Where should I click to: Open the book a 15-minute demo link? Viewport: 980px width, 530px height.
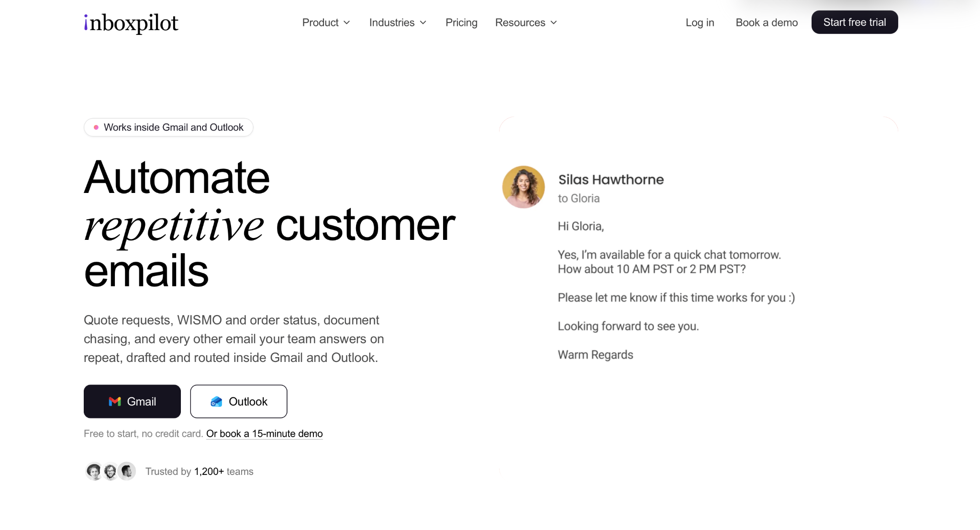pos(265,433)
